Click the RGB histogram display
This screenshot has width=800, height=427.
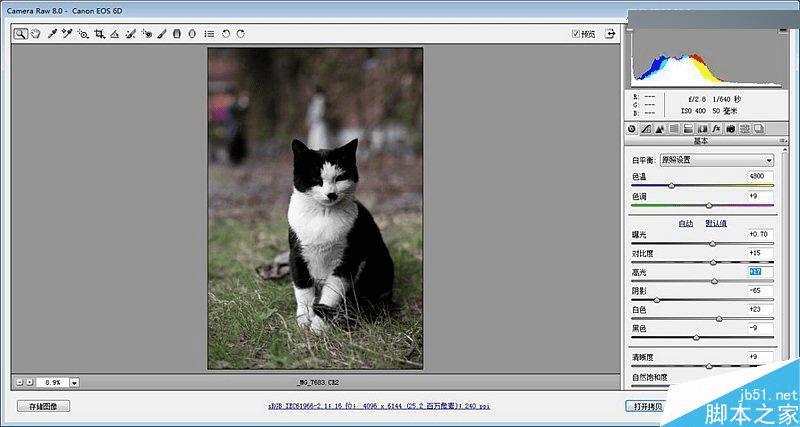coord(707,60)
